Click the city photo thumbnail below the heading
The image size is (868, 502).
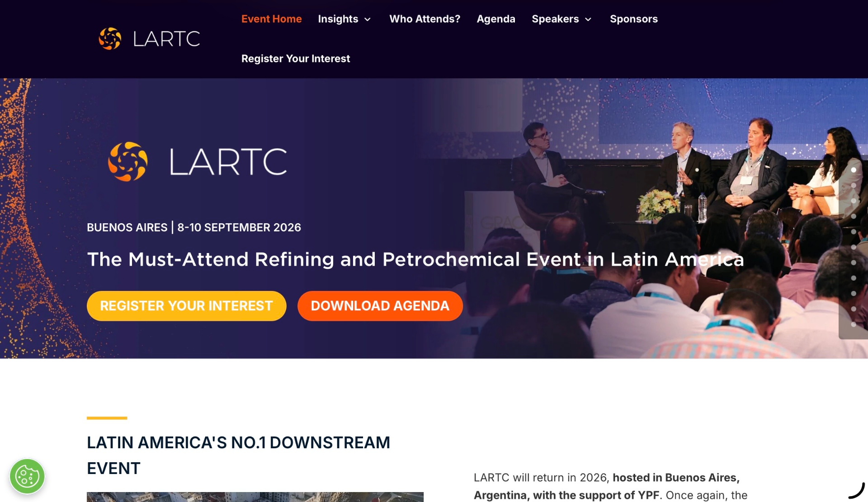point(255,497)
